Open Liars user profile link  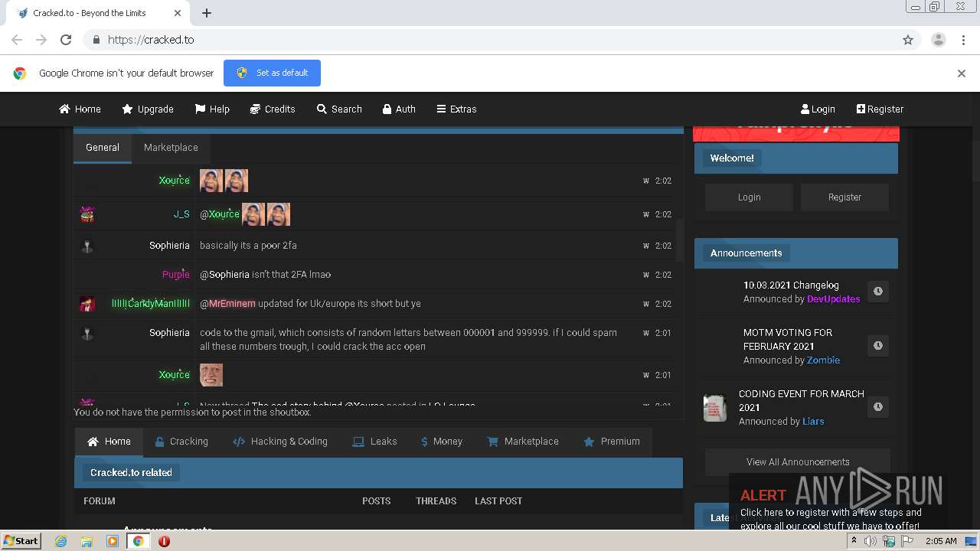(x=813, y=421)
